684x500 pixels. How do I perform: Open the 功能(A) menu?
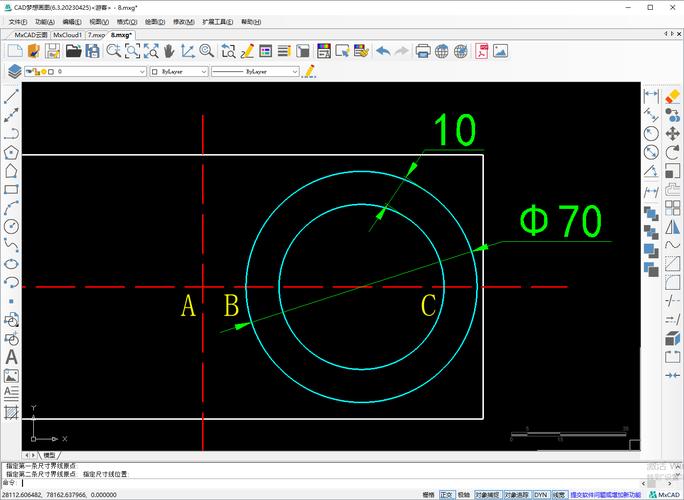click(45, 22)
